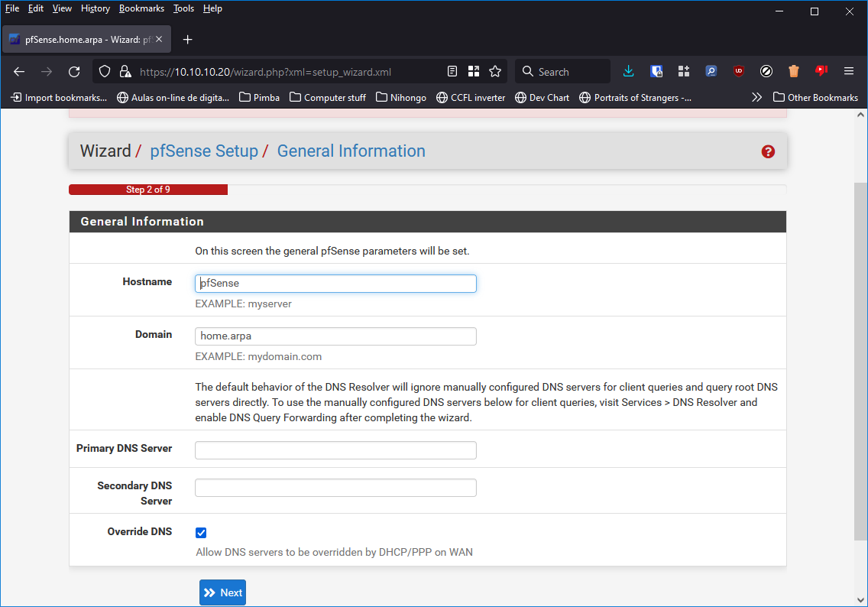Click into the Domain text field
Viewport: 868px width, 607px height.
tap(335, 336)
